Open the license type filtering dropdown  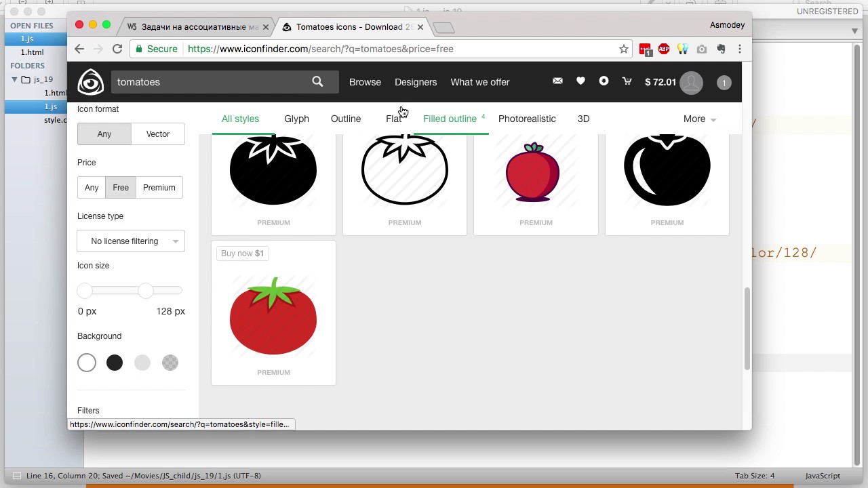(131, 241)
